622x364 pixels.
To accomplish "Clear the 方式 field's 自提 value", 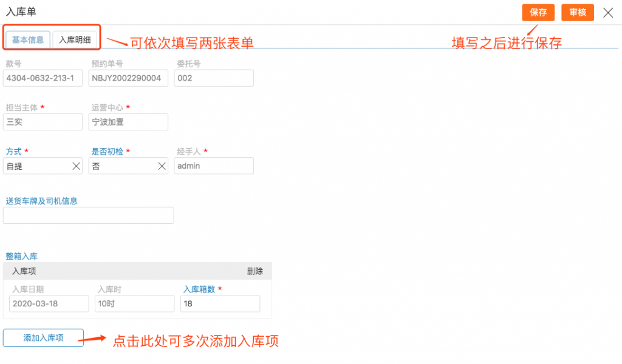I will (76, 166).
